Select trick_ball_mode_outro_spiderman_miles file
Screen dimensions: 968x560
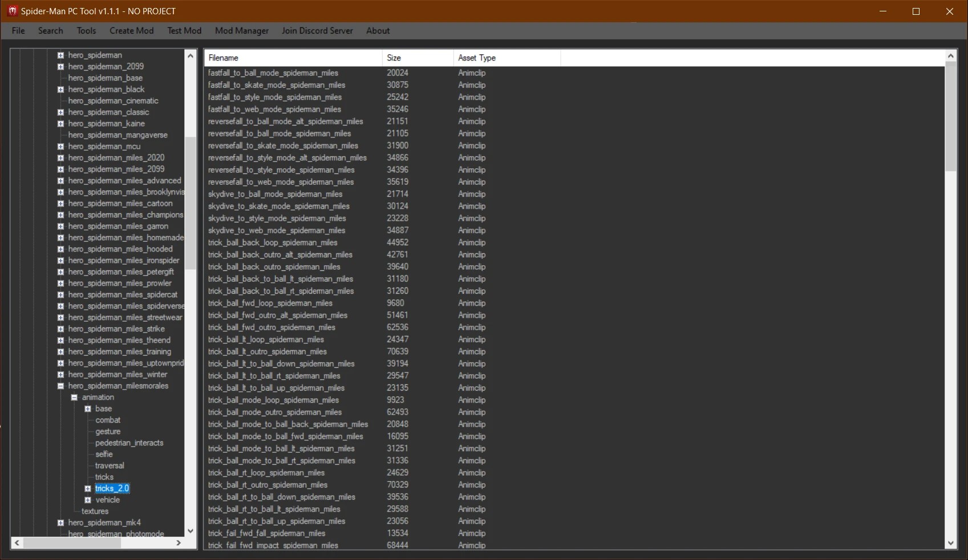[275, 412]
